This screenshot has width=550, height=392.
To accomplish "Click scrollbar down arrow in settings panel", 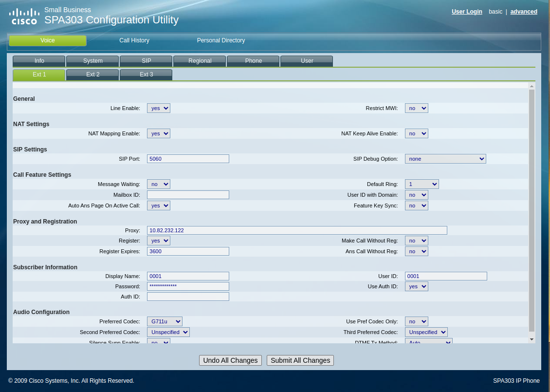I will click(x=532, y=339).
